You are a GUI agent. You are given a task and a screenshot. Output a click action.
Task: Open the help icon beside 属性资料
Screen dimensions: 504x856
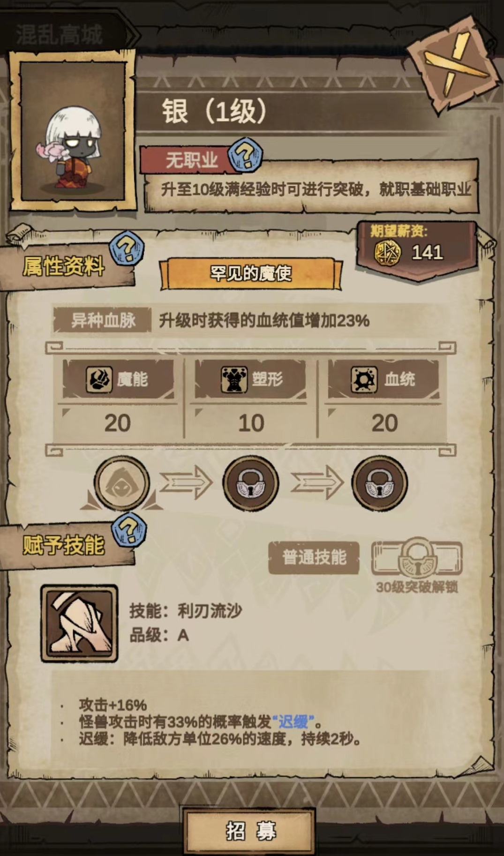(x=127, y=247)
